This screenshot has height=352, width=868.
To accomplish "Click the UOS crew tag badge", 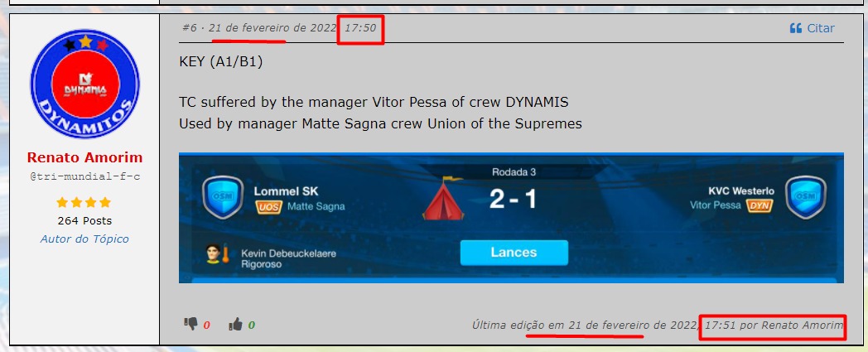I will point(268,206).
